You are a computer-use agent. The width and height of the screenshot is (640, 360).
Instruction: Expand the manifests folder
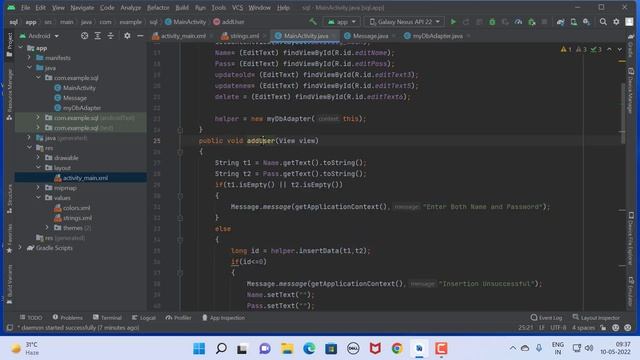(x=29, y=58)
